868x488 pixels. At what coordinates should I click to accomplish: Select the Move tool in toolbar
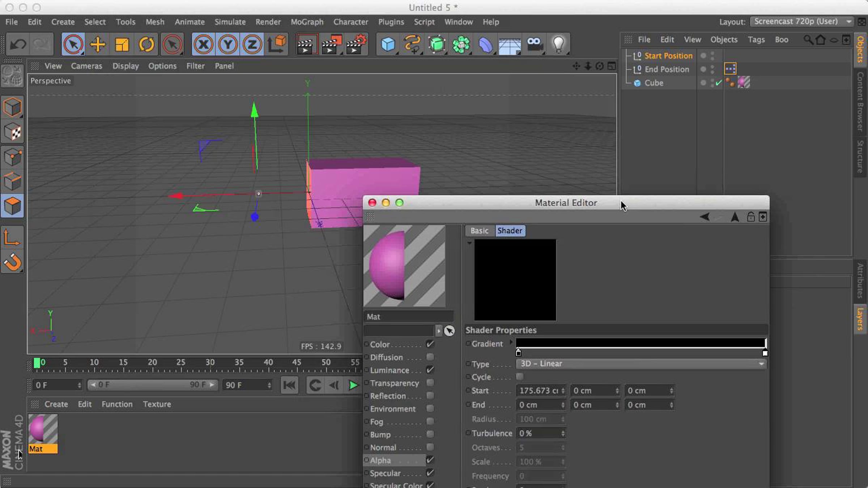[x=98, y=44]
